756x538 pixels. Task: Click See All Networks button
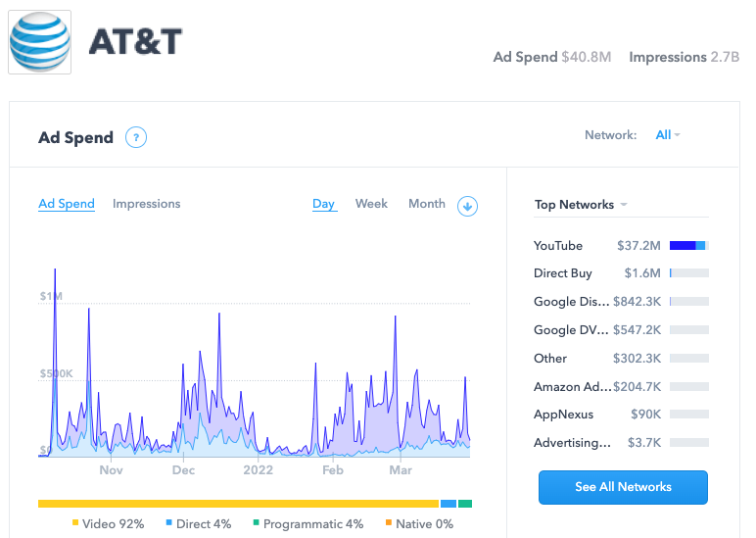tap(623, 487)
